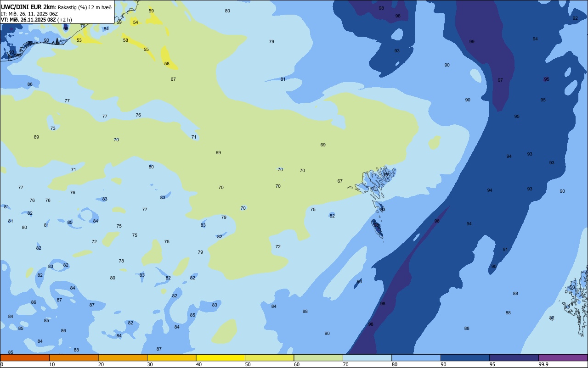Viewport: 588px width, 368px height.
Task: Click the humidity value 73 on the map
Action: (53, 128)
